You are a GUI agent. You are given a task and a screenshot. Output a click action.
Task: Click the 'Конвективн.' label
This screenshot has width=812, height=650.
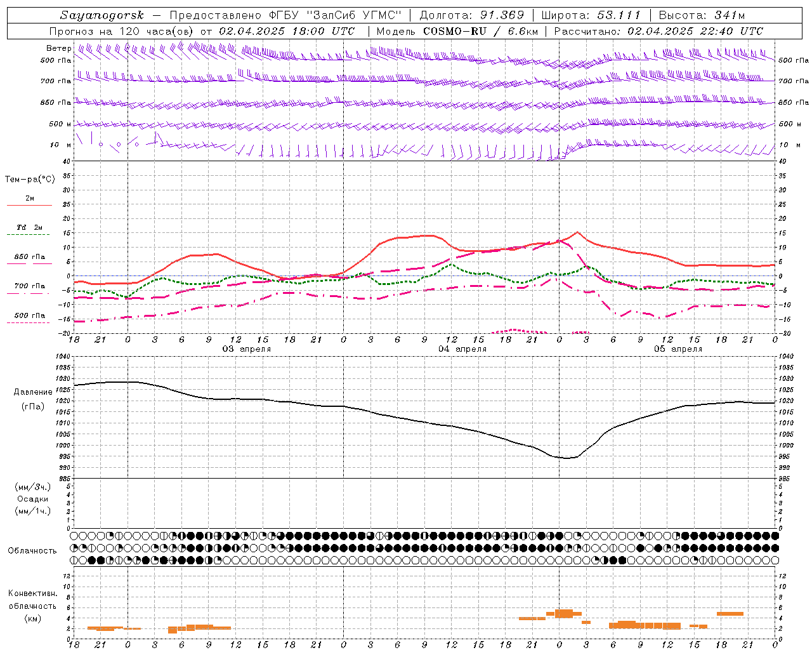[33, 594]
